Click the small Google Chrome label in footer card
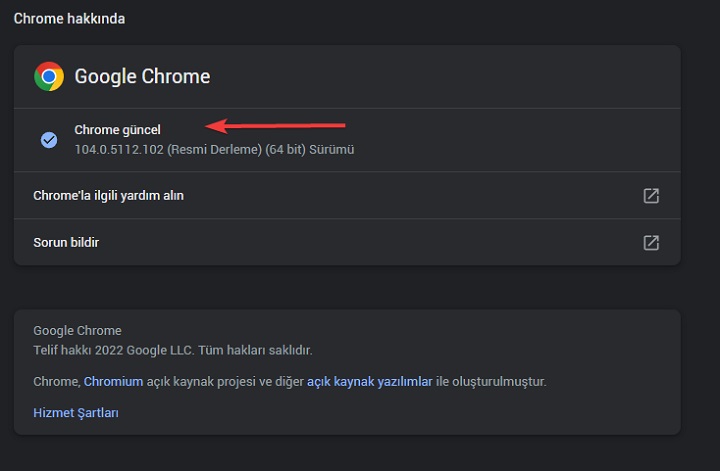This screenshot has width=720, height=471. click(77, 331)
